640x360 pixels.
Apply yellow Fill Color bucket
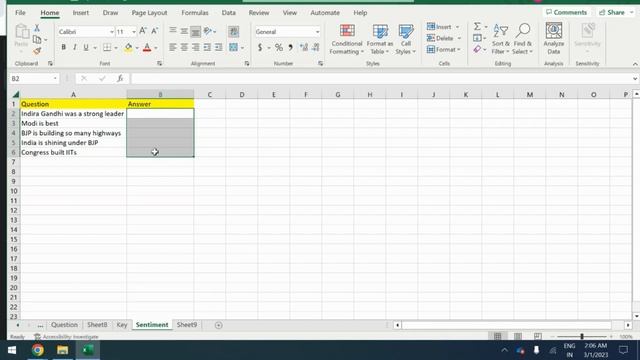pos(128,48)
